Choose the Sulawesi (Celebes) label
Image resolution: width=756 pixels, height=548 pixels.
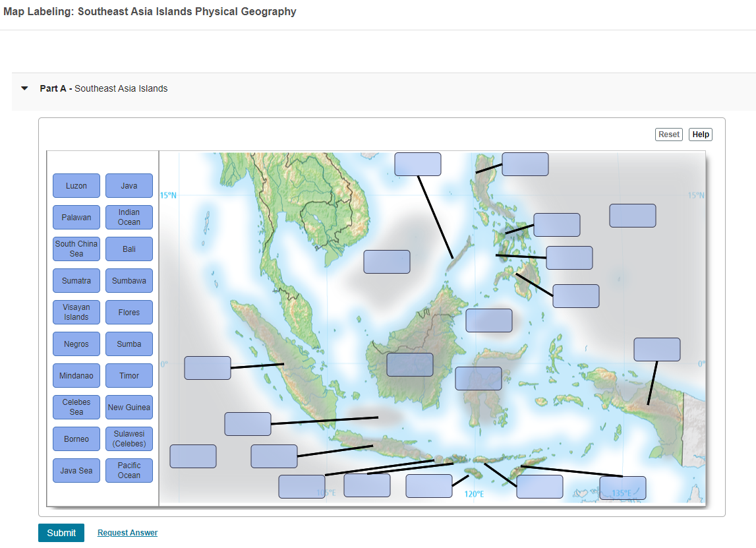point(129,439)
